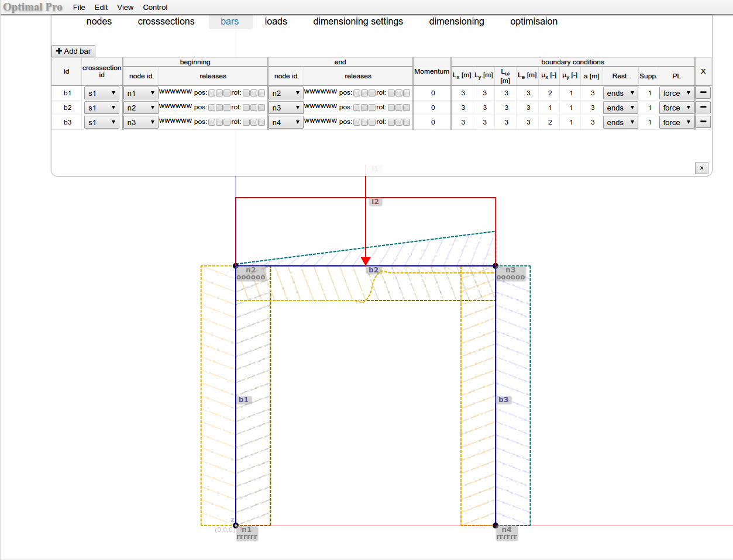
Task: Close the bars panel with the small x
Action: (x=702, y=168)
